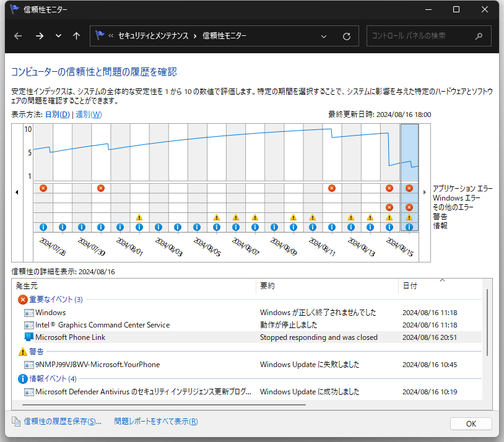
Task: Click 'Stopped responding and was closed' summary
Action: [x=318, y=337]
